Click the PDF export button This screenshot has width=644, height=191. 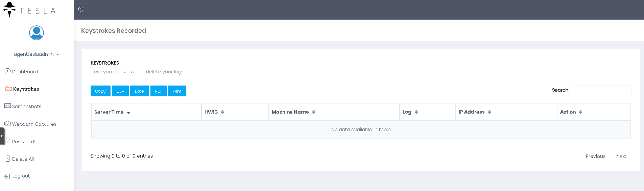tap(159, 91)
